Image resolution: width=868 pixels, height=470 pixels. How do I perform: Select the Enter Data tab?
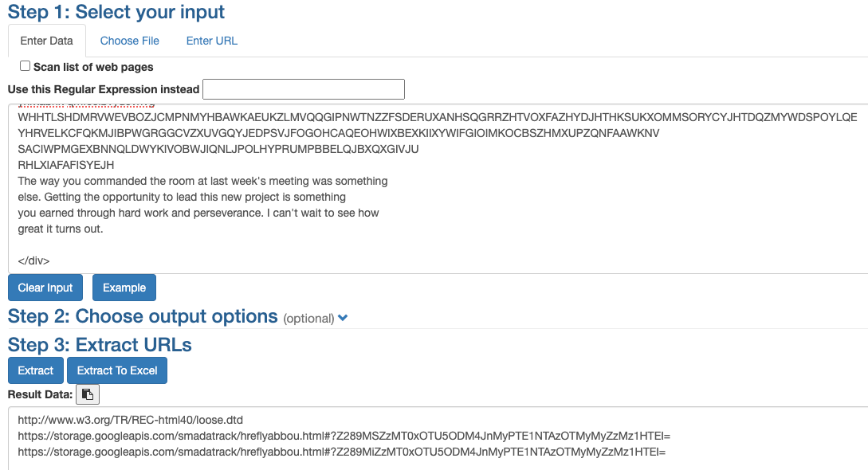click(x=46, y=41)
